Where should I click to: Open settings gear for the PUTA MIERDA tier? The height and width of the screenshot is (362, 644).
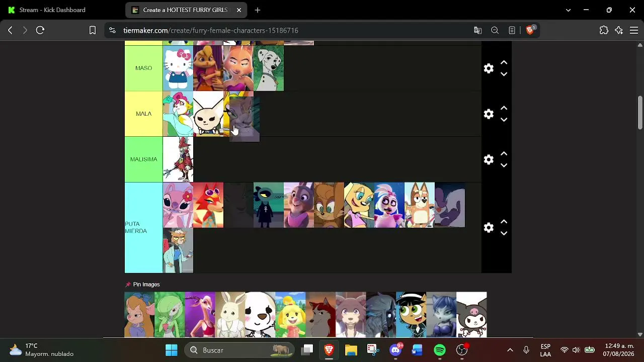tap(489, 228)
